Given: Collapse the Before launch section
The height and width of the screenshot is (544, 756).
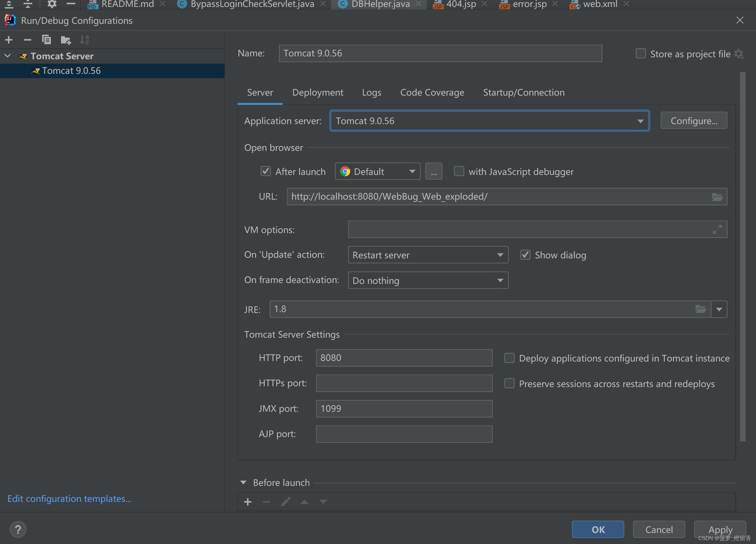Looking at the screenshot, I should pos(243,482).
